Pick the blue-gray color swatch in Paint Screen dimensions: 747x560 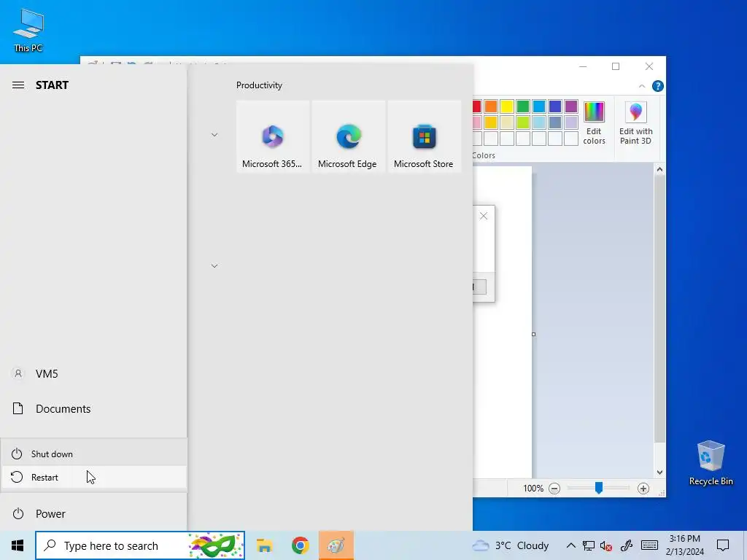(x=555, y=122)
